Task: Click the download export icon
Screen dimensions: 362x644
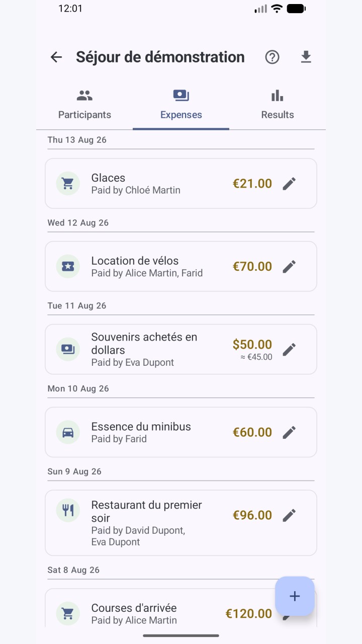Action: pos(306,57)
